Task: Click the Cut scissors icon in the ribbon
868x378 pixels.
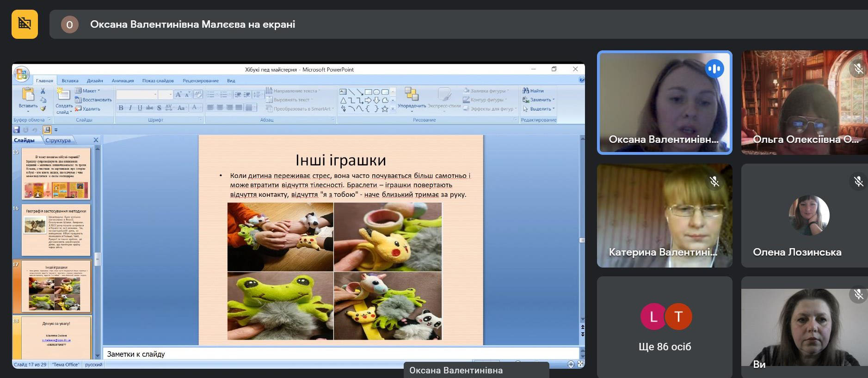Action: click(x=43, y=91)
